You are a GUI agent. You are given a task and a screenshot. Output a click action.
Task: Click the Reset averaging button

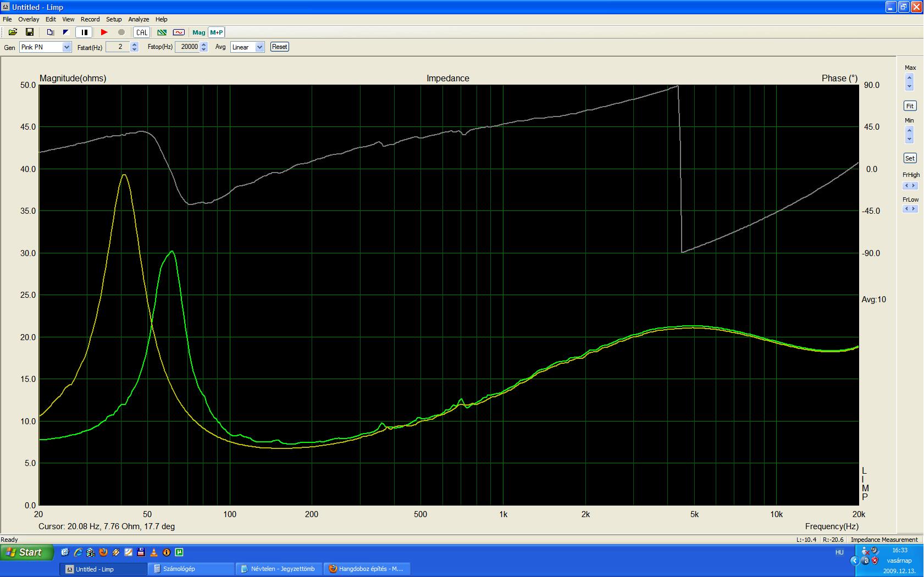pyautogui.click(x=279, y=47)
